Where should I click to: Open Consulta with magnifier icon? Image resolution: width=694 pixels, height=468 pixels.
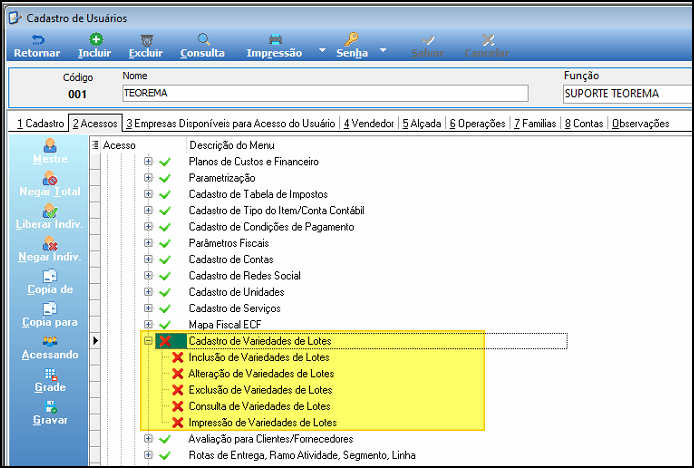pyautogui.click(x=204, y=39)
